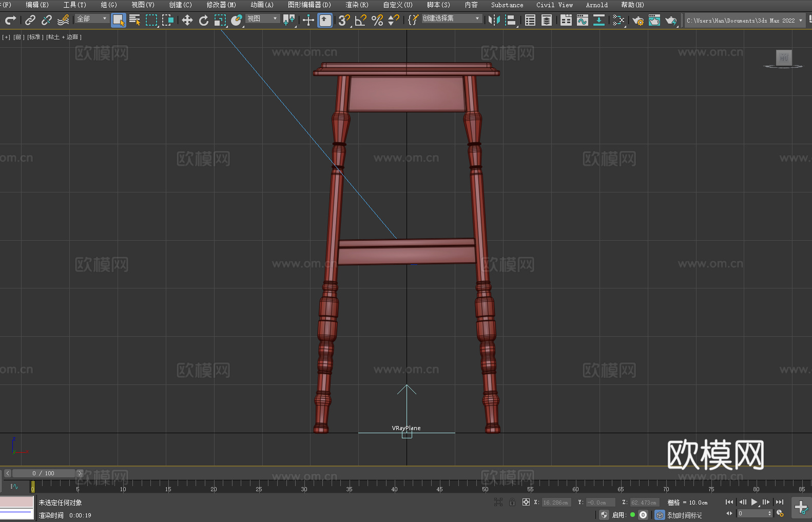Open Select by Name list
The image size is (812, 522).
pyautogui.click(x=135, y=20)
